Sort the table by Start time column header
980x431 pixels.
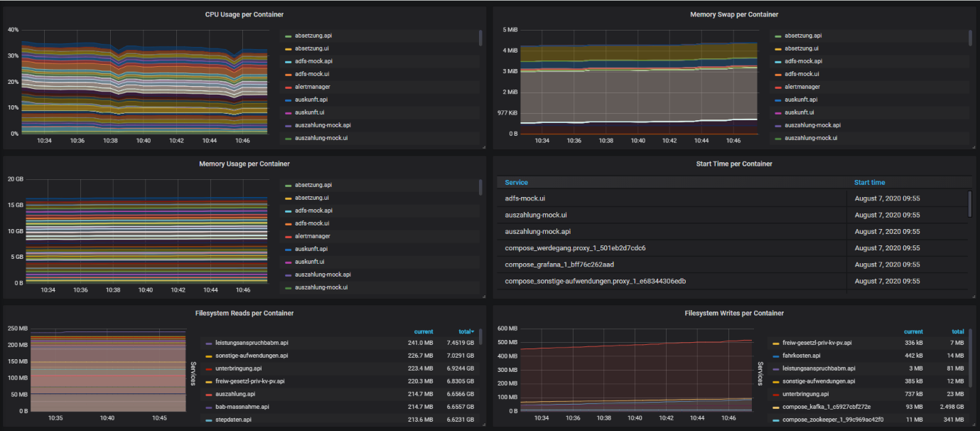pyautogui.click(x=869, y=183)
